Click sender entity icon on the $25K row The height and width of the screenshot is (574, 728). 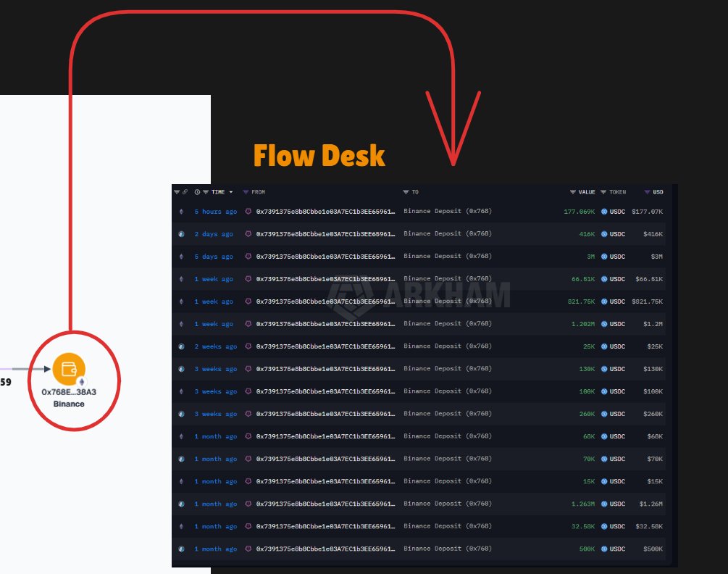(248, 346)
